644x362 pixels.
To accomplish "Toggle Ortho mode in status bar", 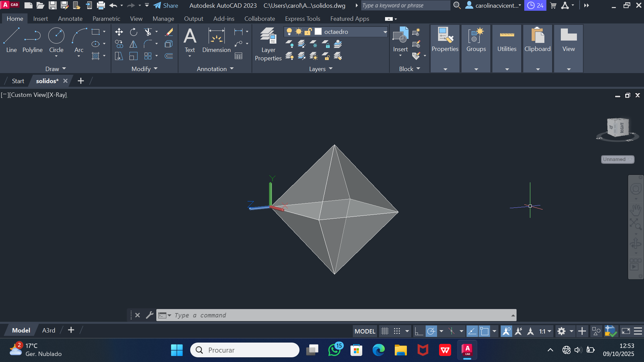I will coord(419,331).
